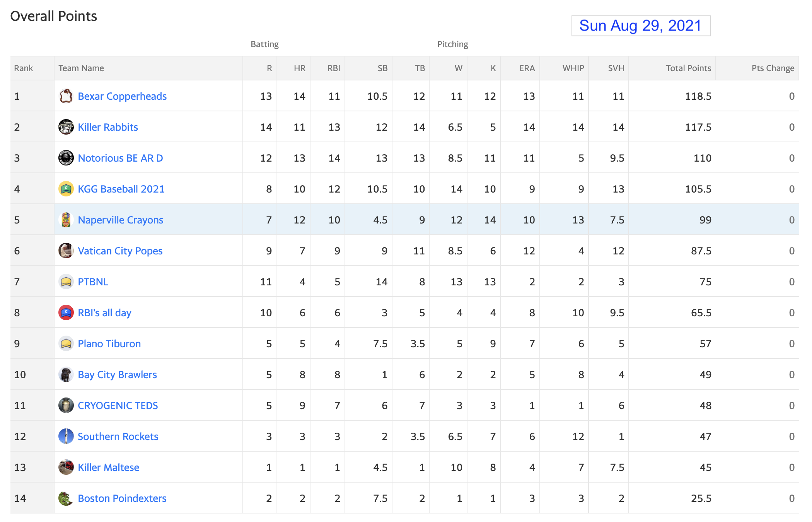The width and height of the screenshot is (812, 522).
Task: Click the Bexar Copperheads team logo icon
Action: point(66,96)
